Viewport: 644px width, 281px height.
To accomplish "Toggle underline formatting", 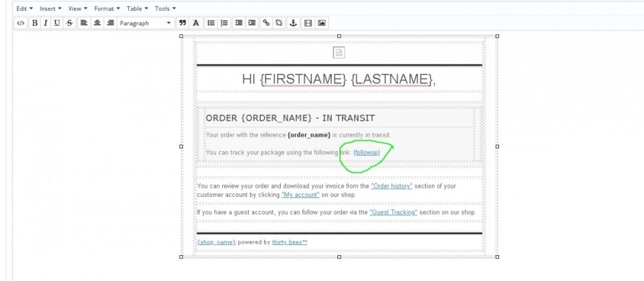I will coord(57,23).
